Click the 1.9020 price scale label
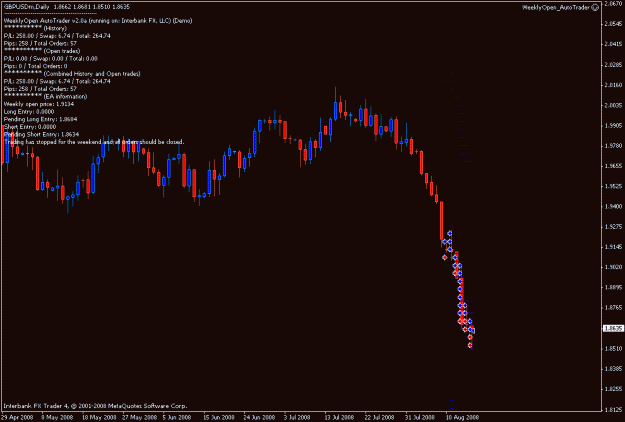Image resolution: width=625 pixels, height=422 pixels. point(613,267)
